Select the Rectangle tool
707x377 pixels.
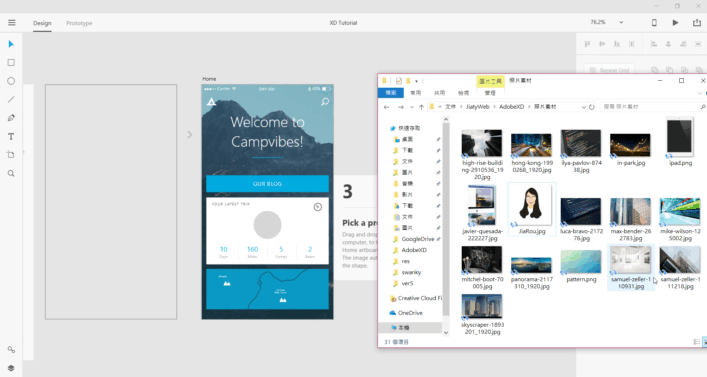(11, 63)
